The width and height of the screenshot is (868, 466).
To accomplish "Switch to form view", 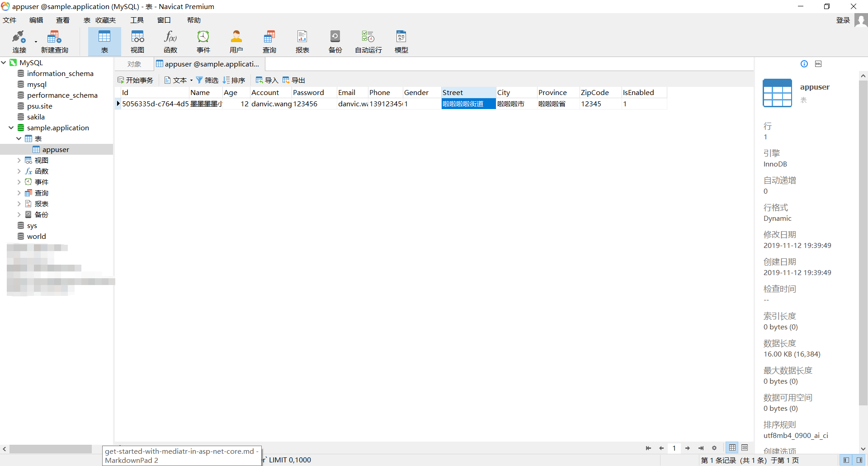I will 745,447.
